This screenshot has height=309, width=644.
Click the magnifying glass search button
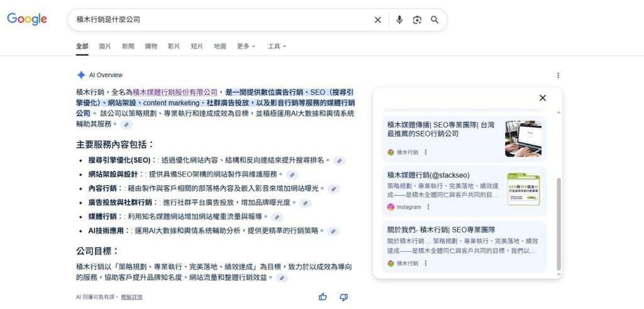click(x=435, y=20)
